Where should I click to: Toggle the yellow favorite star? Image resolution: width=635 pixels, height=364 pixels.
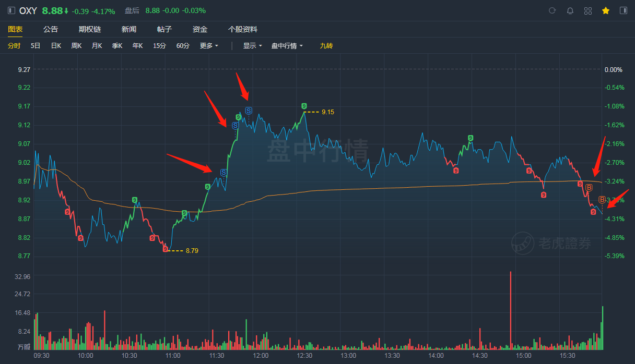(606, 10)
